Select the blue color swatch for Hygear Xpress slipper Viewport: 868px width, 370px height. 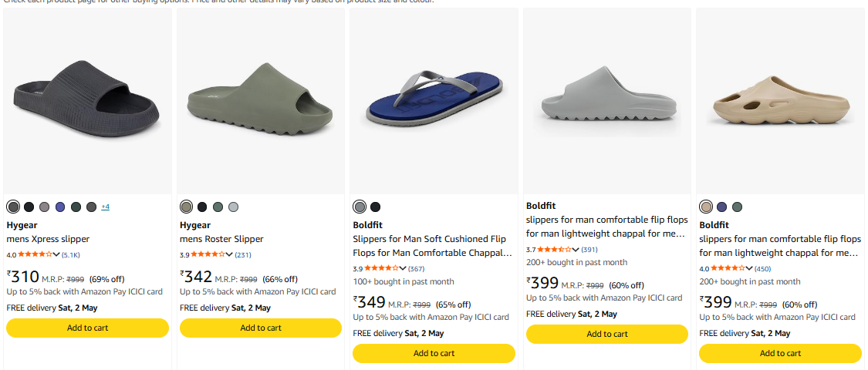[60, 207]
